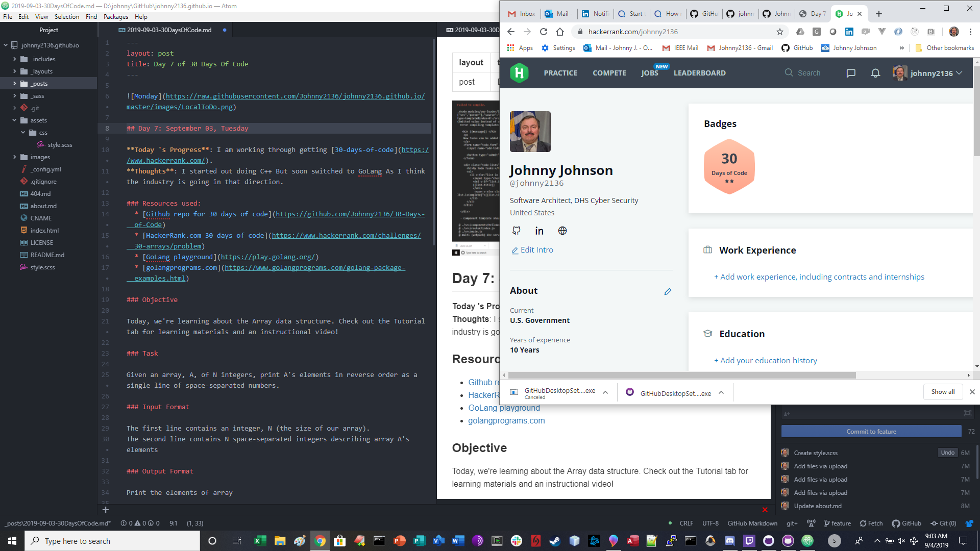Screen dimensions: 980x551
Task: Open HackerRank notifications bell
Action: (x=875, y=73)
